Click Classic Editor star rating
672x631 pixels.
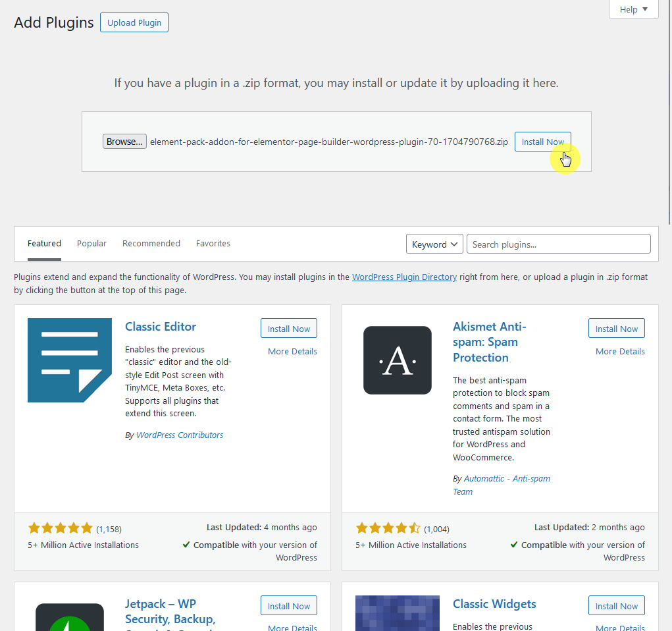coord(60,528)
